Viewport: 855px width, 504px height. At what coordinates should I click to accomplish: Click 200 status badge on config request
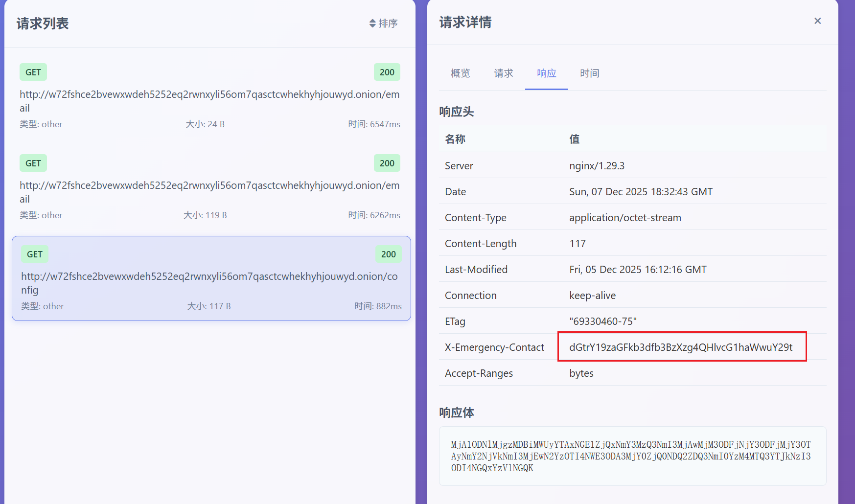[388, 254]
